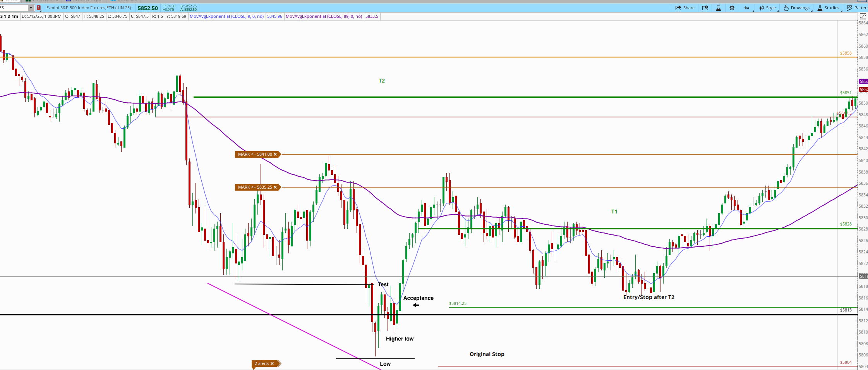This screenshot has width=868, height=370.
Task: Click the $5804 red stop label
Action: pyautogui.click(x=846, y=362)
